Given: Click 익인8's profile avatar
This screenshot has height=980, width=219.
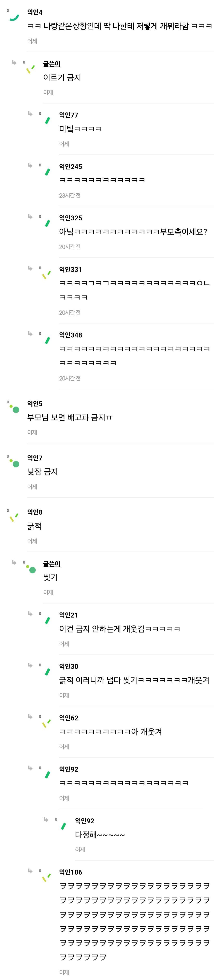Looking at the screenshot, I should 14,517.
